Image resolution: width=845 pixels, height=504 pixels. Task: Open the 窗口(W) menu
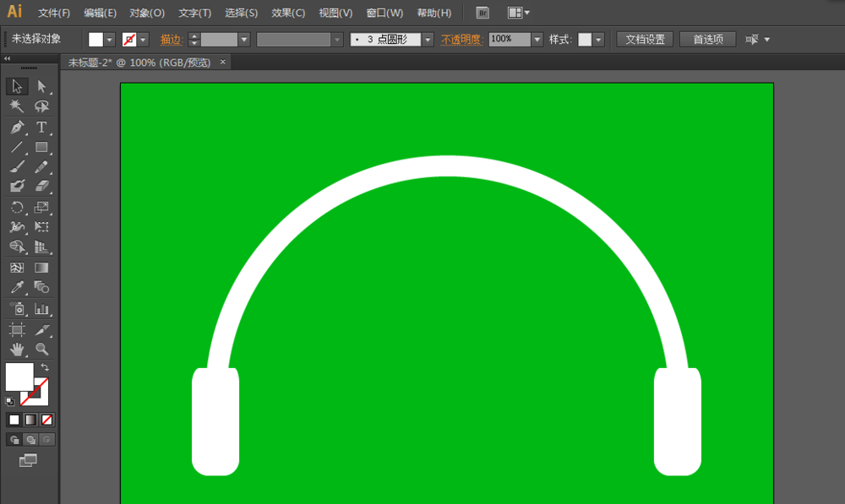coord(384,13)
